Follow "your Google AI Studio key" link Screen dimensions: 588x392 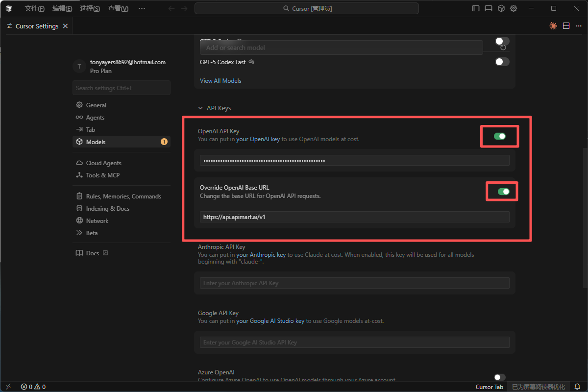pos(270,321)
